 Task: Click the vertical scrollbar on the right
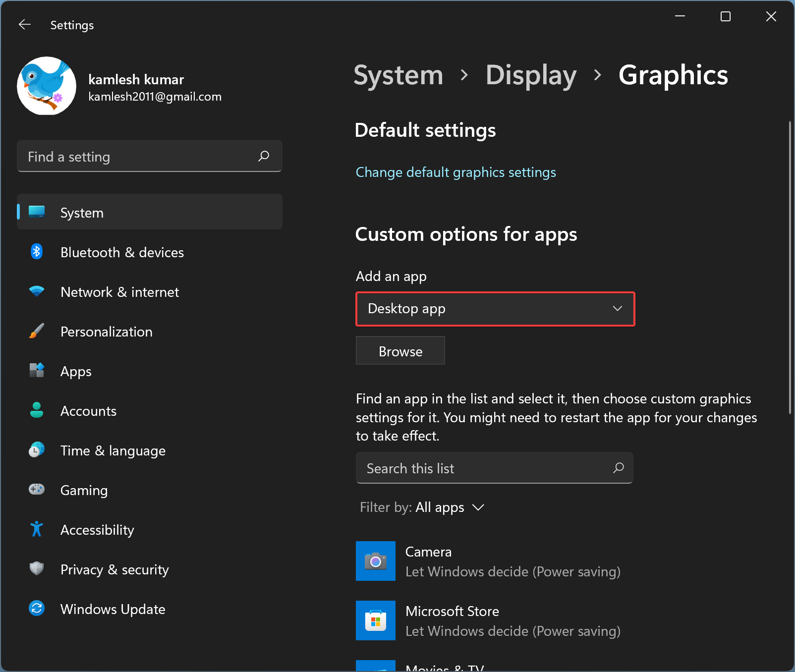pos(791,268)
